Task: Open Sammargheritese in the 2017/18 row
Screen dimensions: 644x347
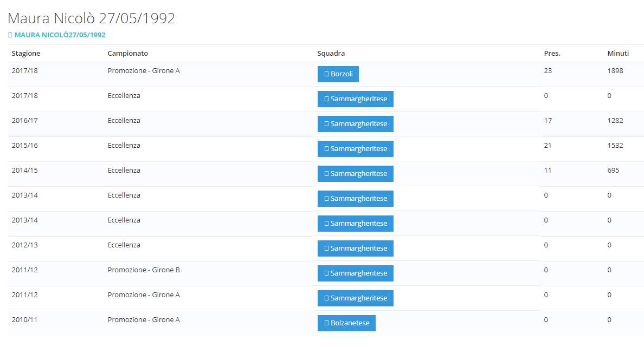Action: (355, 99)
